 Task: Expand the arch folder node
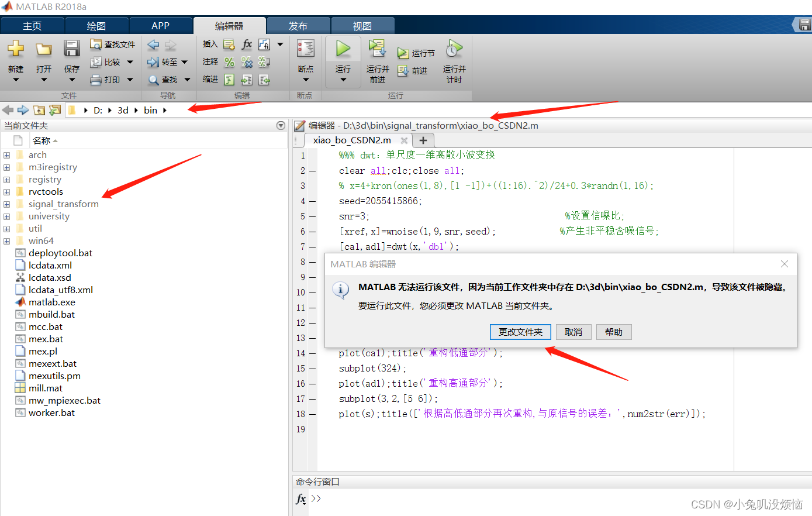coord(6,155)
